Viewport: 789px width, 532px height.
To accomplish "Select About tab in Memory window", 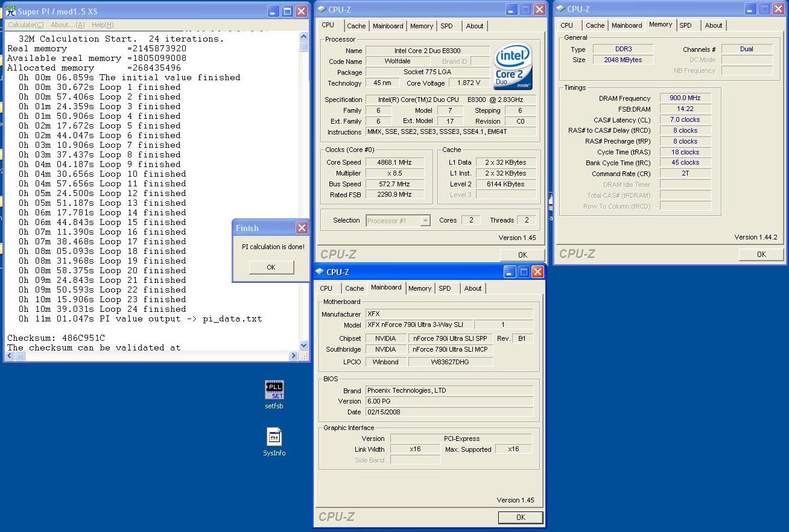I will [x=714, y=25].
